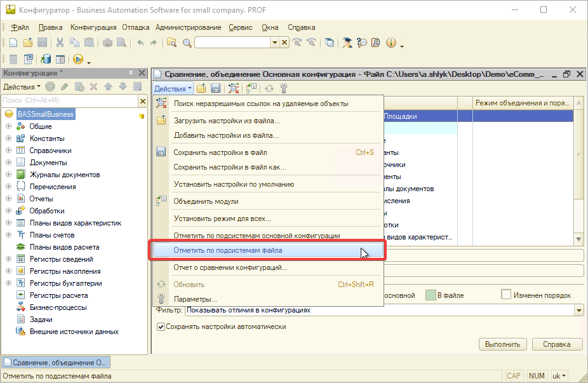Click the find (magnifier) icon in the main toolbar
The width and height of the screenshot is (588, 383).
point(187,43)
